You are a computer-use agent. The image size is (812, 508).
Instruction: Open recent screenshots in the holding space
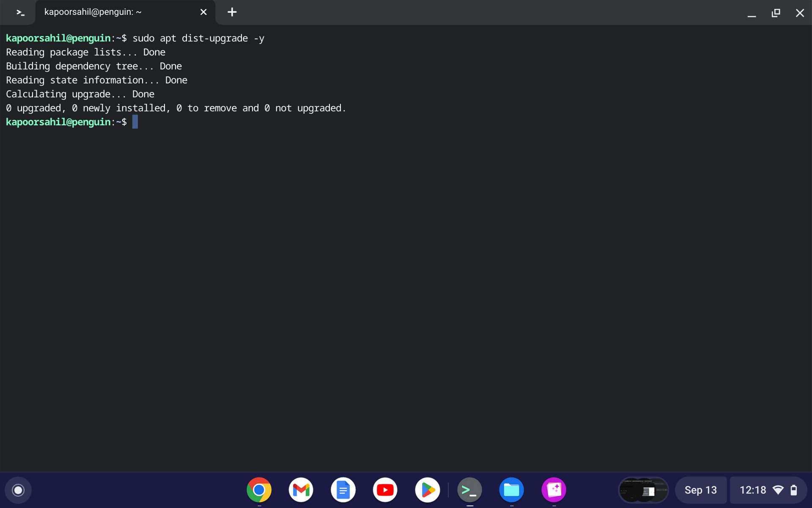pos(643,490)
